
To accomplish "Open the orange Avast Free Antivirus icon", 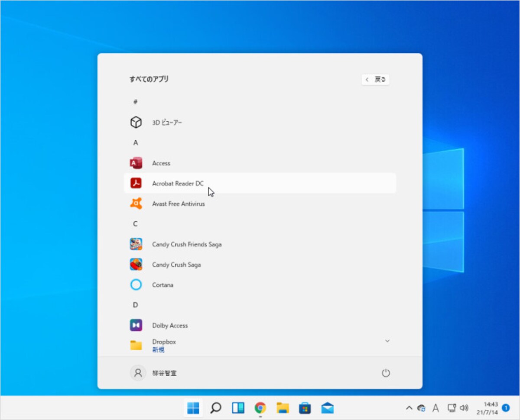I will tap(136, 204).
